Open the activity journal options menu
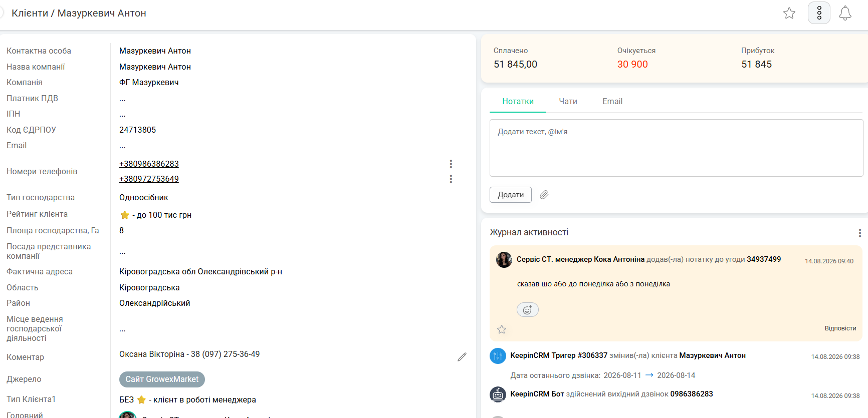Image resolution: width=868 pixels, height=418 pixels. [x=859, y=233]
